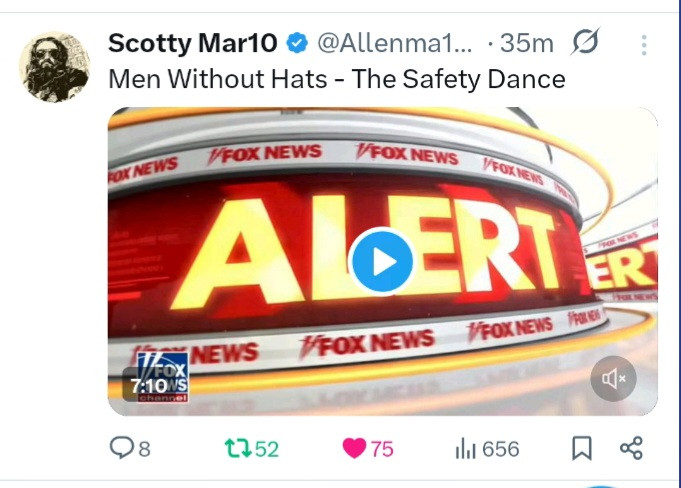Click the 656 views count
The image size is (681, 488).
pyautogui.click(x=501, y=449)
